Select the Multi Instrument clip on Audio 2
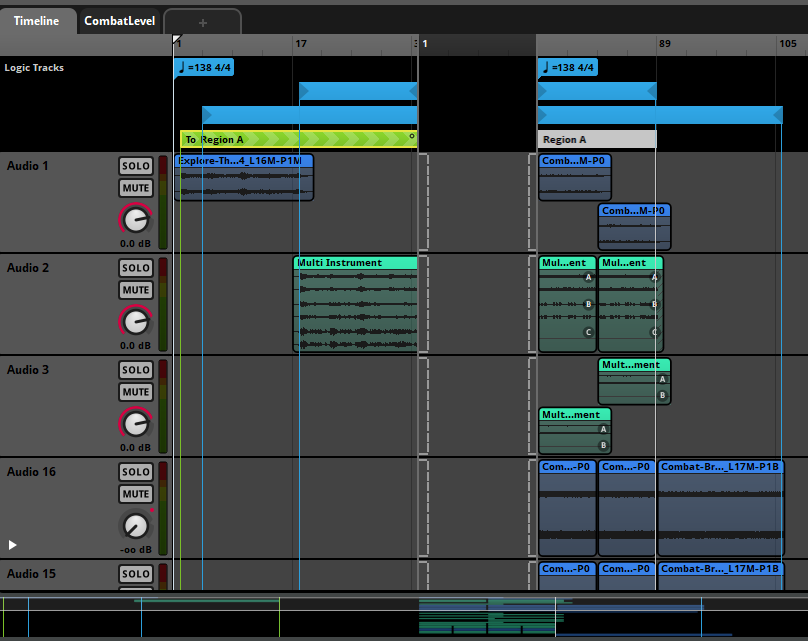Screen dimensions: 808x641 [x=355, y=304]
